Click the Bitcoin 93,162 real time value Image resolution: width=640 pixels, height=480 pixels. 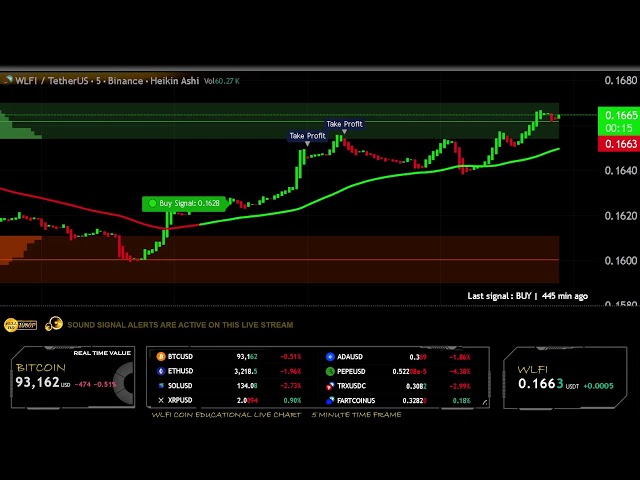tap(38, 382)
